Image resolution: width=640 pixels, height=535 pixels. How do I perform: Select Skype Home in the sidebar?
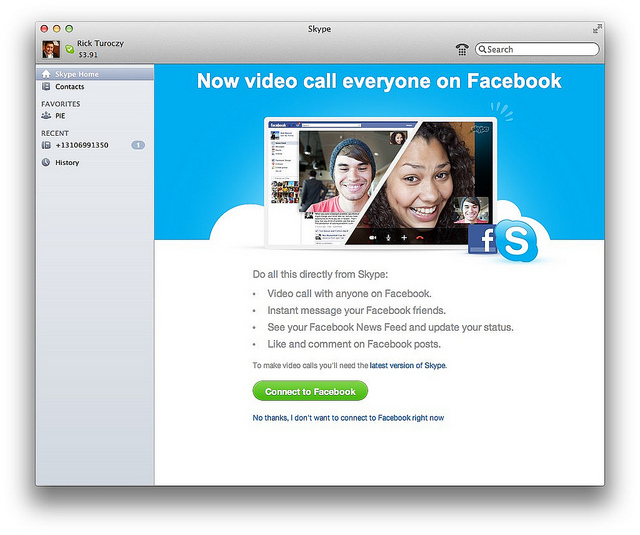pyautogui.click(x=76, y=74)
